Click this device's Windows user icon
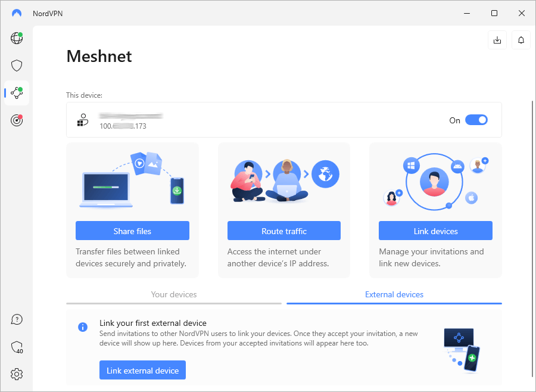Viewport: 536px width, 392px height. [x=83, y=120]
